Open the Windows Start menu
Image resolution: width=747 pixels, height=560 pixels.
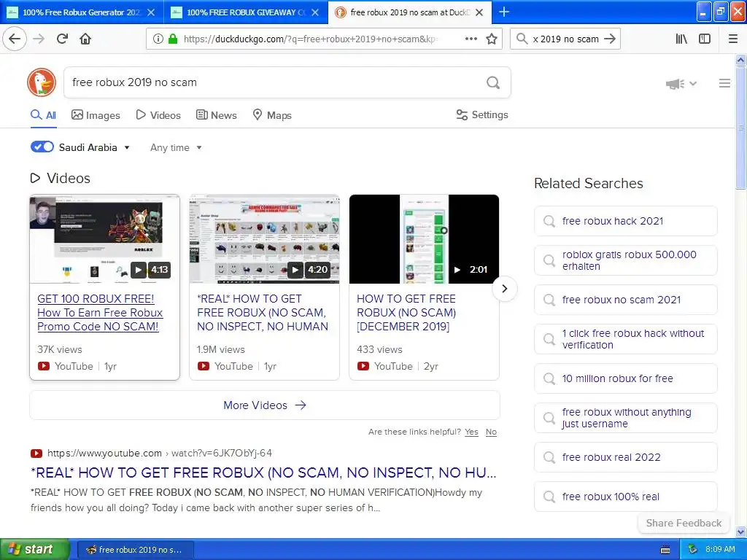pos(34,550)
